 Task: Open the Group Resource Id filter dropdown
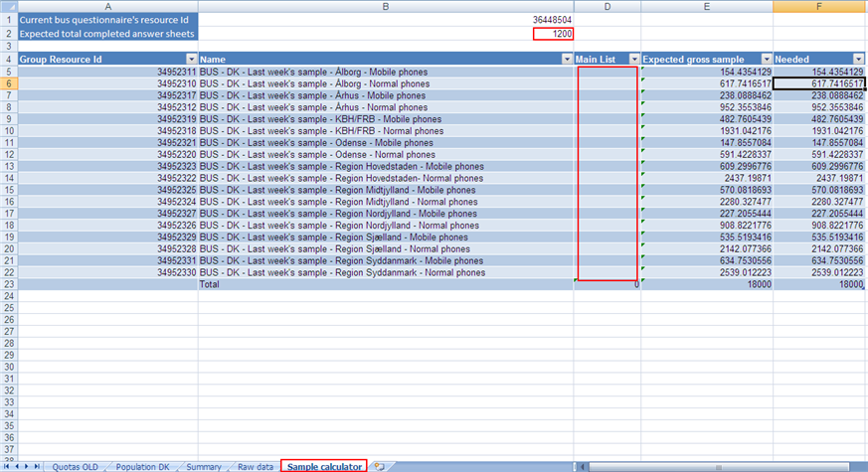191,60
